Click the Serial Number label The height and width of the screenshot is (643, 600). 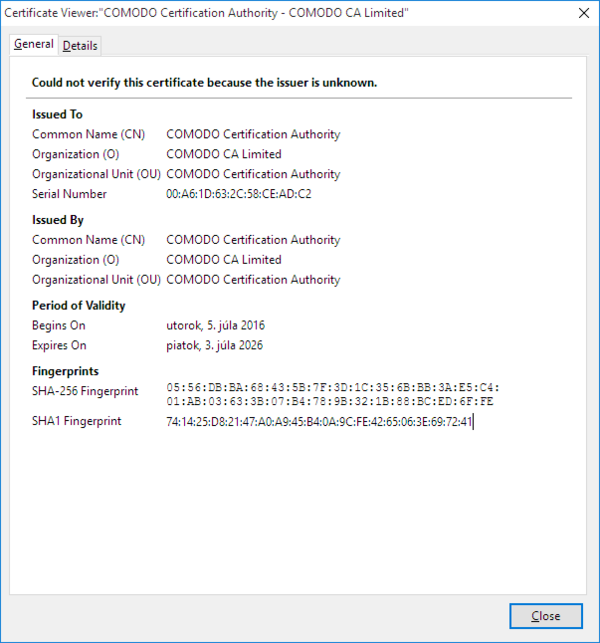pyautogui.click(x=69, y=194)
